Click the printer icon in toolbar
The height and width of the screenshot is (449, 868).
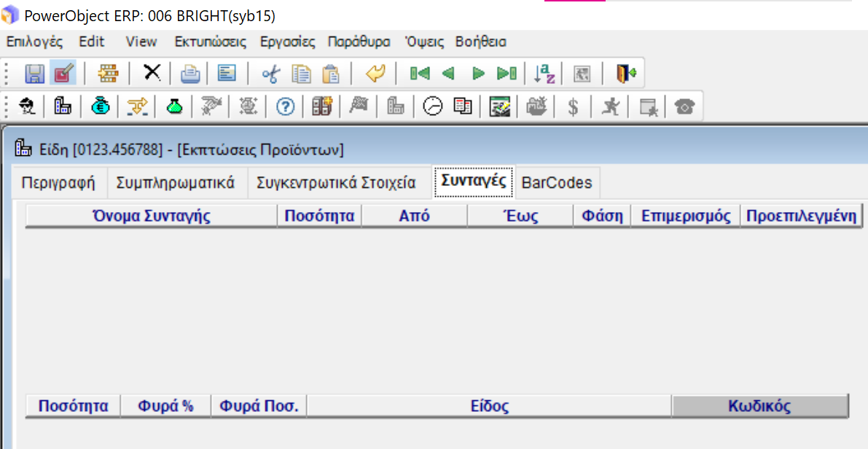190,73
